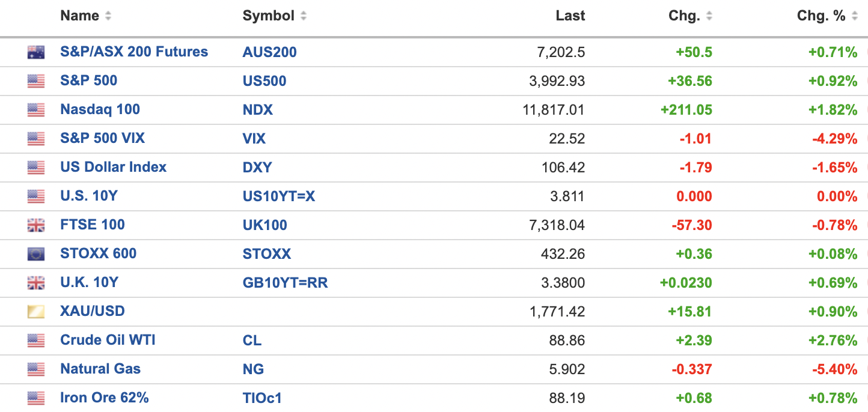Click the Last column header
868x412 pixels.
tap(570, 16)
